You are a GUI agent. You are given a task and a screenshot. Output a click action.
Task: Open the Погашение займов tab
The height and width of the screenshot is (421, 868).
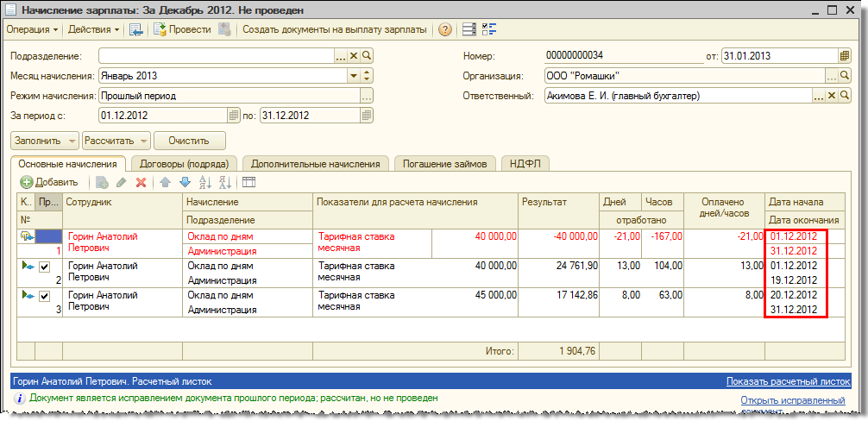[444, 164]
